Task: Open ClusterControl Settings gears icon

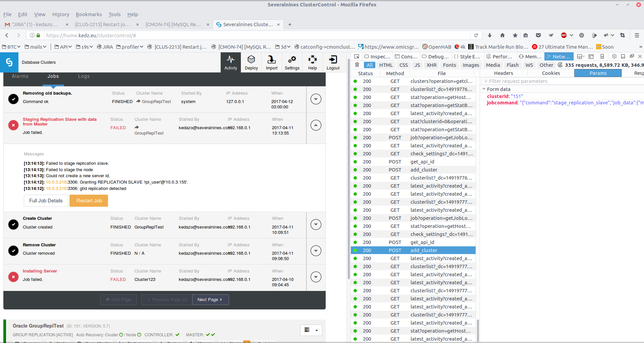Action: pos(292,62)
